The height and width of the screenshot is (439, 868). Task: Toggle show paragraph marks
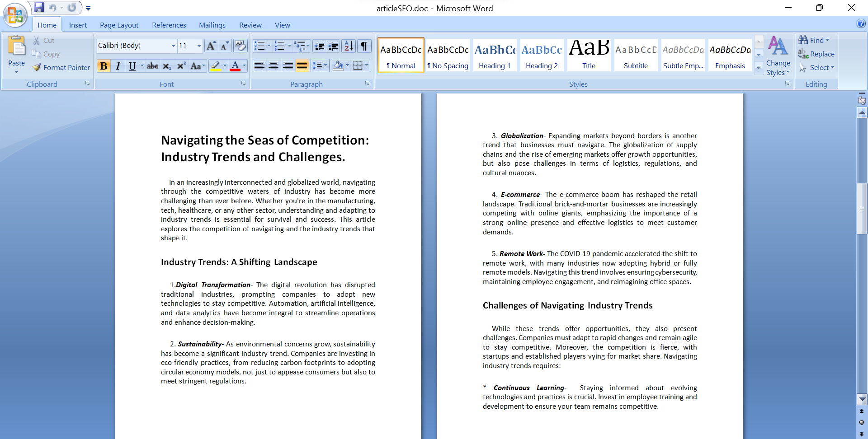364,46
